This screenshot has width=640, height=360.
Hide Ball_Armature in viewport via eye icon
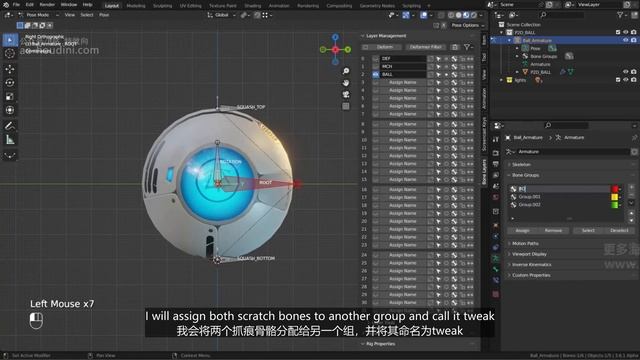point(626,40)
